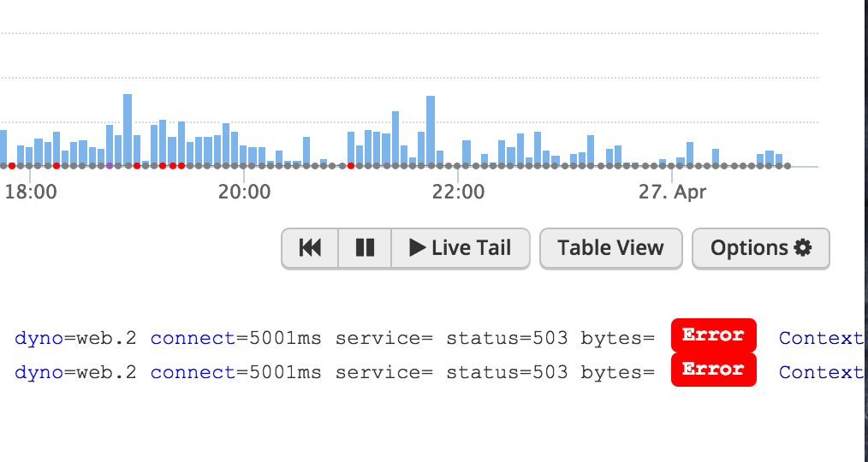Open the Options gear menu
The width and height of the screenshot is (868, 462).
click(x=760, y=248)
